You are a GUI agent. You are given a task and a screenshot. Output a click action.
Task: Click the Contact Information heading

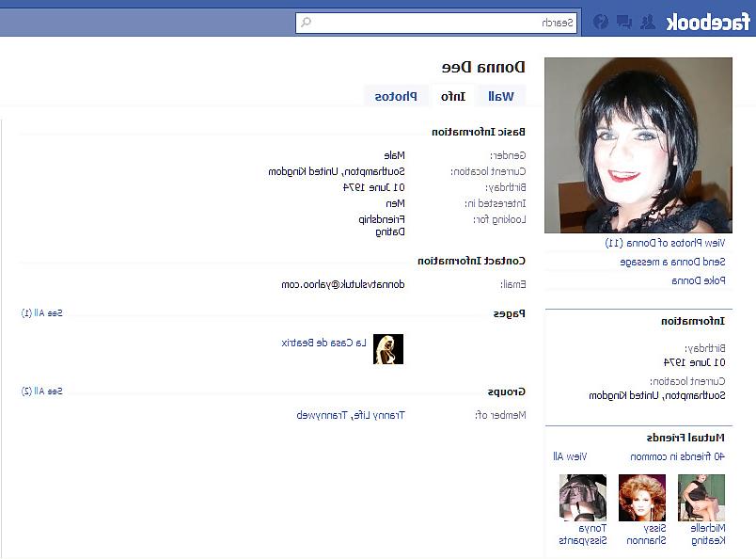[x=471, y=261]
